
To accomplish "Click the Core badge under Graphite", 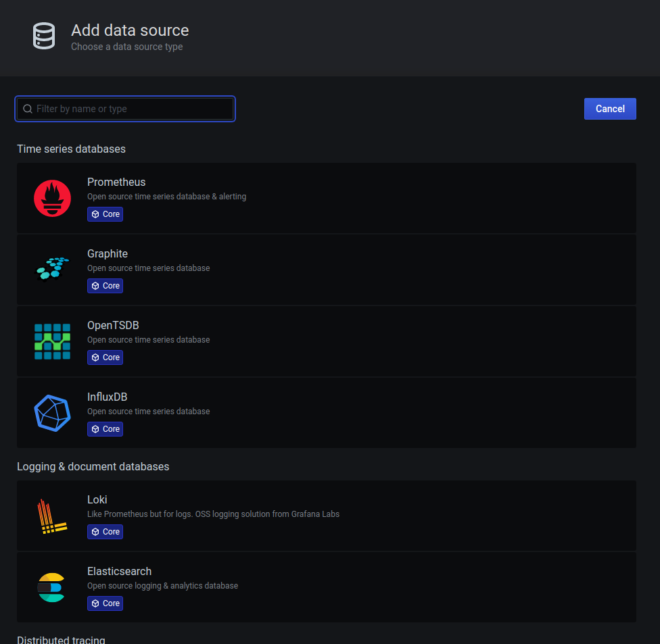I will pos(105,286).
